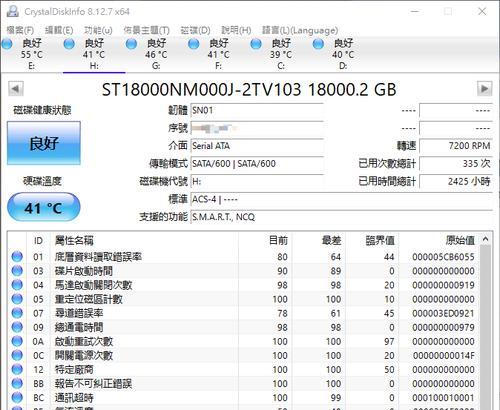Open the 說明(H) menu

[x=236, y=30]
